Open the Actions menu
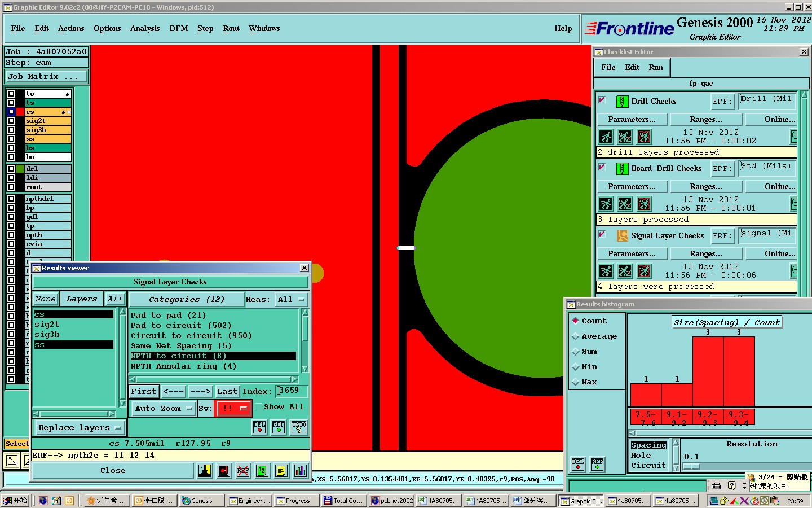Viewport: 812px width, 508px height. click(71, 29)
